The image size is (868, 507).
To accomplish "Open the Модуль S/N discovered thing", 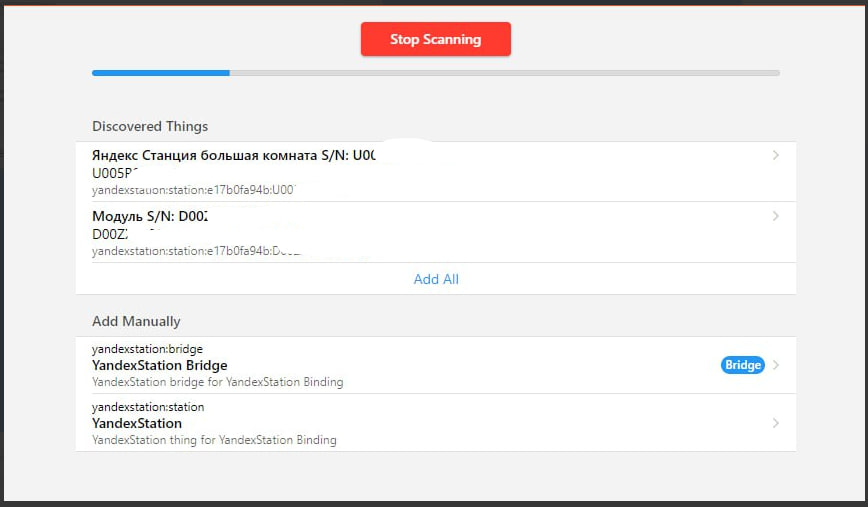I will [436, 232].
